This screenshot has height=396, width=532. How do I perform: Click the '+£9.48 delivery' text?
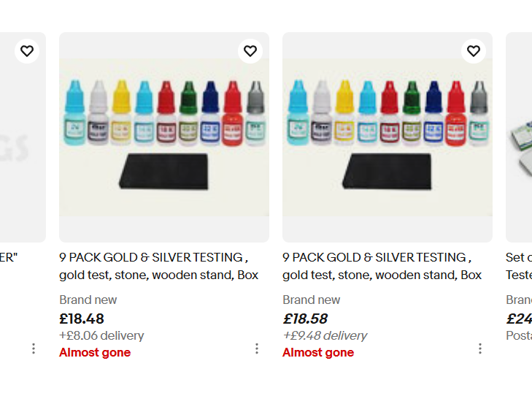(325, 335)
